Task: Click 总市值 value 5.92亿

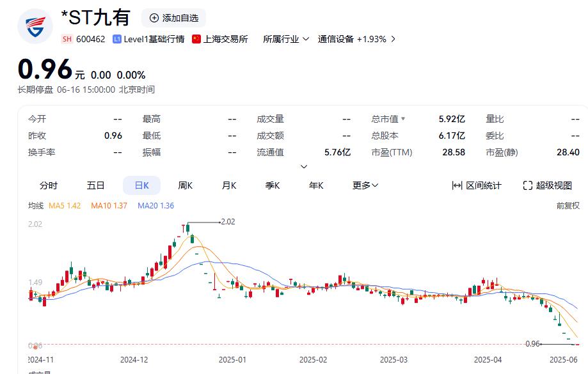Action: click(x=452, y=119)
